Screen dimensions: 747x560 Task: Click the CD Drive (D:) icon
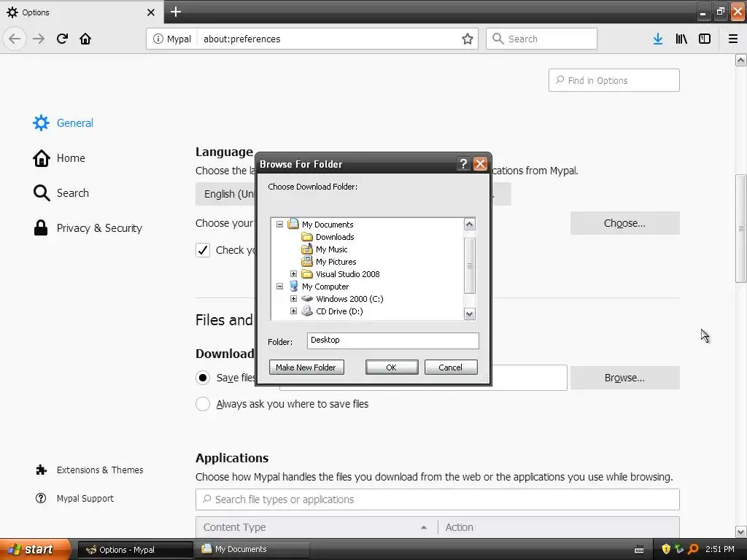307,311
